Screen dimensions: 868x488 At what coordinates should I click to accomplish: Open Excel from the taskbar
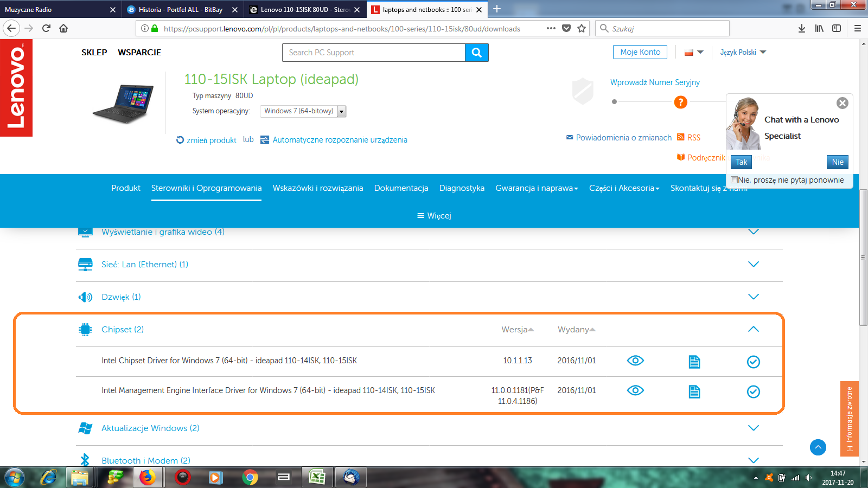point(317,477)
